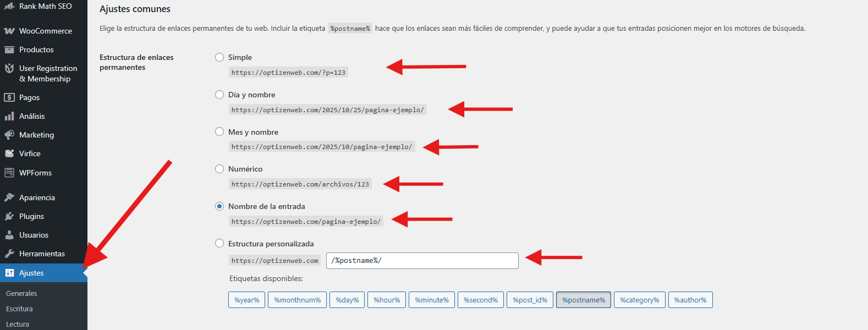Insert the %monthnum% tag
This screenshot has height=330, width=868.
point(297,300)
